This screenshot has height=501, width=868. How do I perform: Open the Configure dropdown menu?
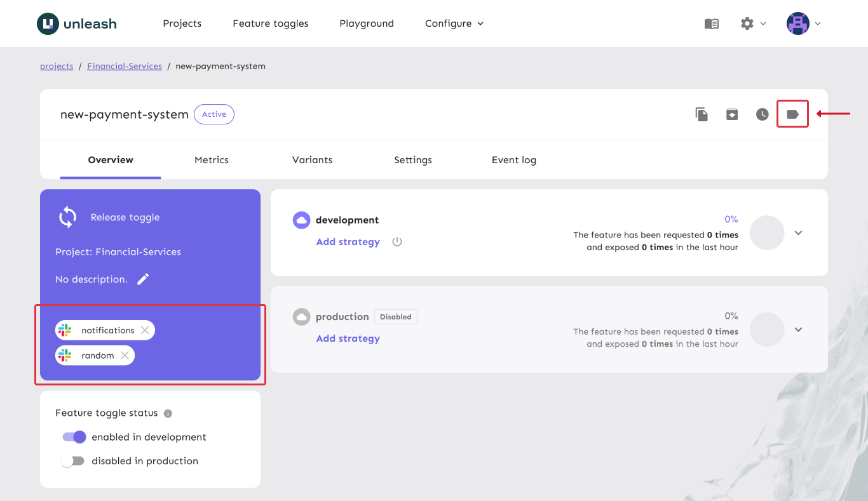pyautogui.click(x=454, y=23)
